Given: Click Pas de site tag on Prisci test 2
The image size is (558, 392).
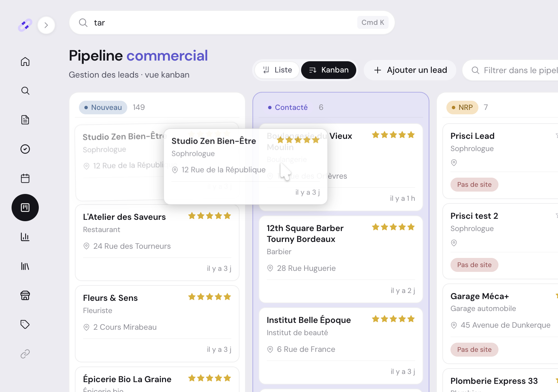Looking at the screenshot, I should tap(474, 265).
